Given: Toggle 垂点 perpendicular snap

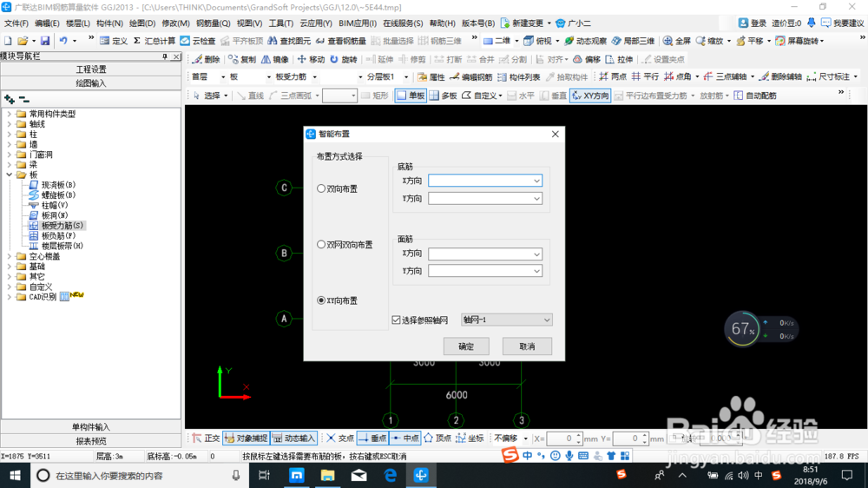Looking at the screenshot, I should 373,439.
